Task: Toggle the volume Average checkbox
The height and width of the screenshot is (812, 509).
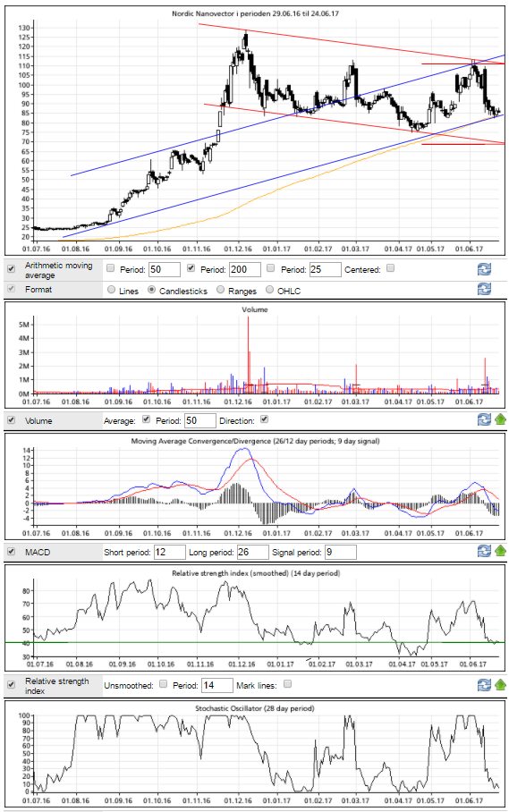Action: point(146,419)
